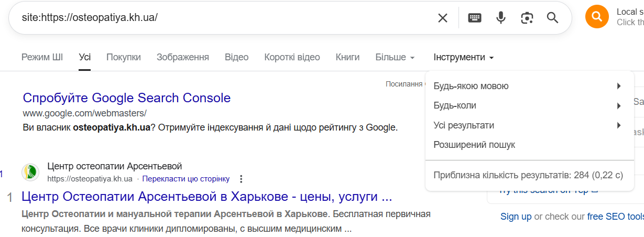This screenshot has height=237, width=644.
Task: Open Google Lens image search
Action: pos(527,18)
